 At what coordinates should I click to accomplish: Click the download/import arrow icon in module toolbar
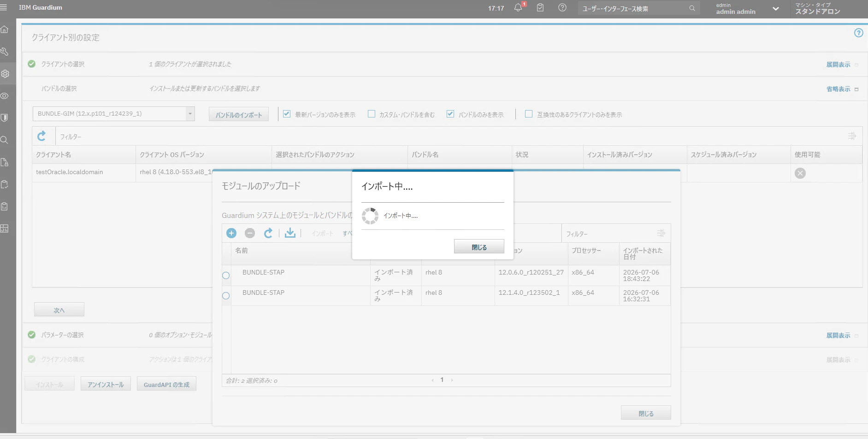pyautogui.click(x=290, y=233)
